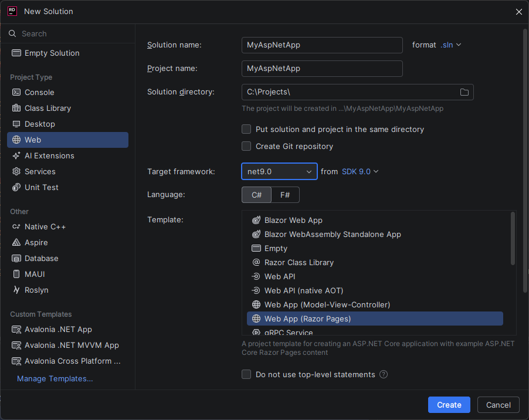Select the Database project type
Viewport: 529px width, 420px height.
click(x=41, y=258)
